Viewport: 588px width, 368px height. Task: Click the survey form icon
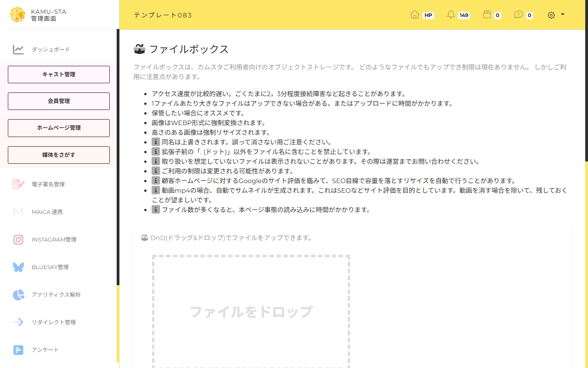[18, 350]
